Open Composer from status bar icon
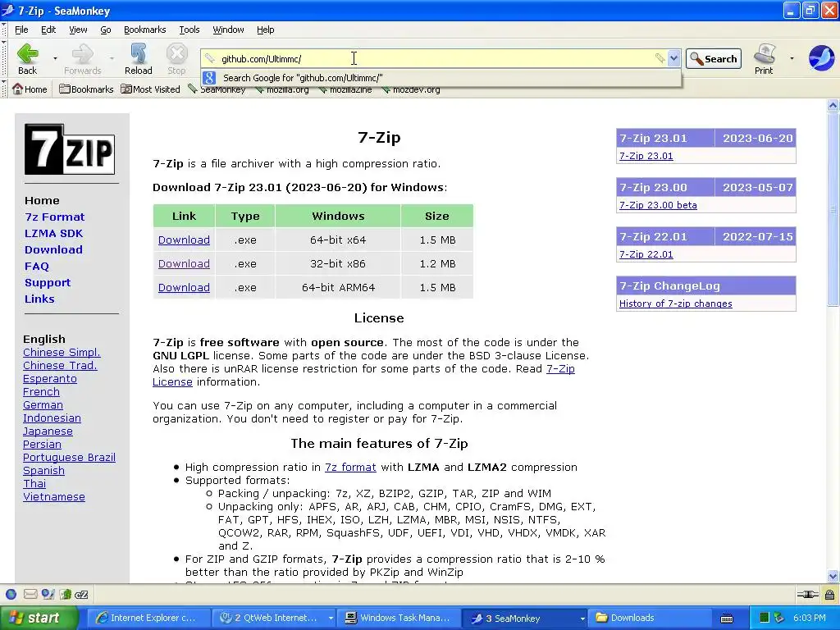The width and height of the screenshot is (840, 630). click(x=48, y=594)
